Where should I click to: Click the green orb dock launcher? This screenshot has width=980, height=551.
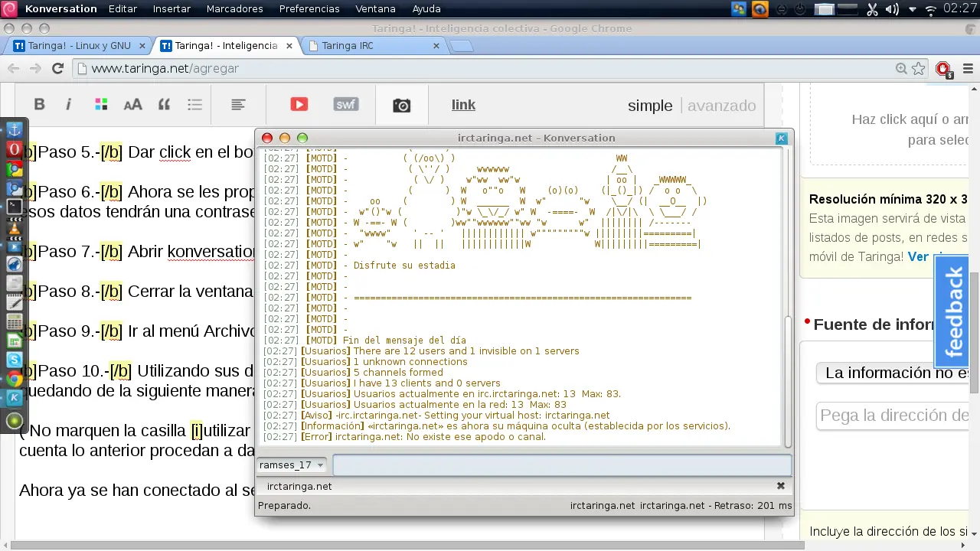click(14, 420)
